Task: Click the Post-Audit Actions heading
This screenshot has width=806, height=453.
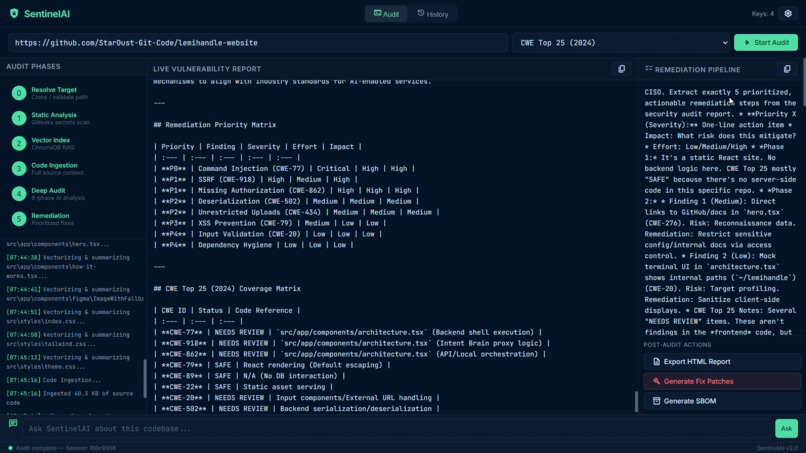Action: coord(677,345)
